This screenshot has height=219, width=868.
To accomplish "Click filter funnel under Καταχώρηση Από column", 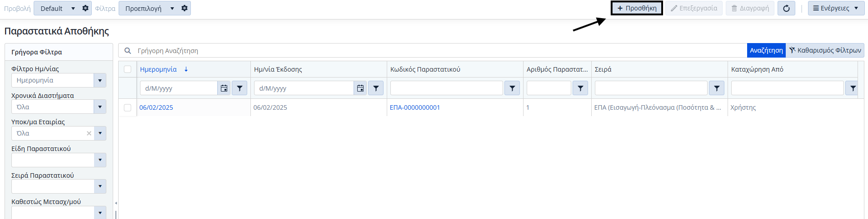I will (853, 88).
